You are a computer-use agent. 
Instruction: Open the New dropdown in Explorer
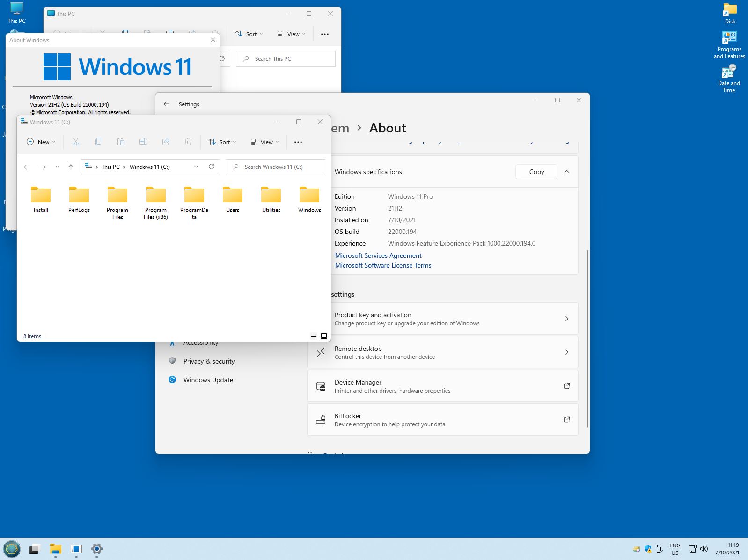coord(41,142)
